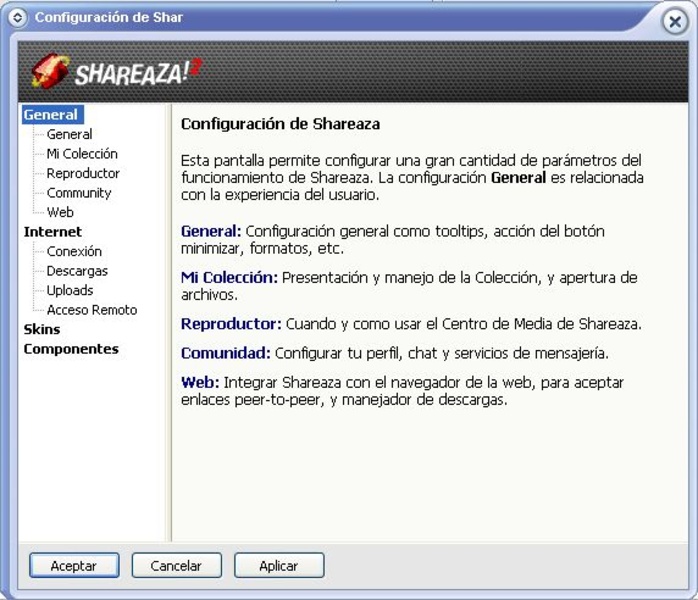Image resolution: width=698 pixels, height=600 pixels.
Task: Select the Componentes category
Action: [71, 349]
